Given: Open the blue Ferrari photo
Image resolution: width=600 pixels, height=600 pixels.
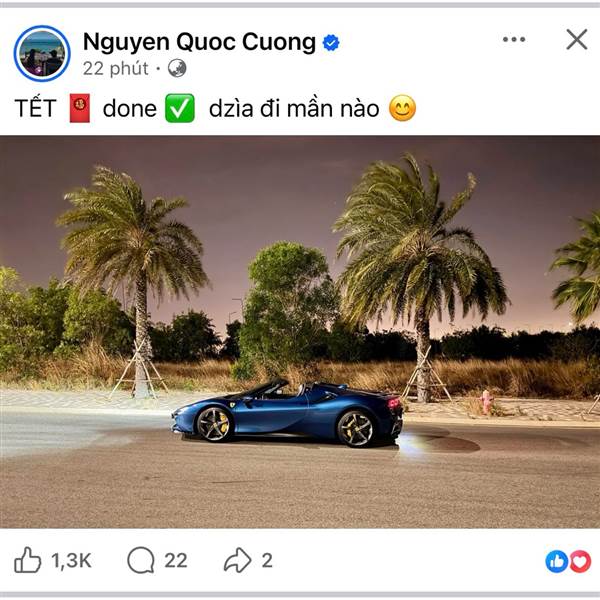Looking at the screenshot, I should coord(300,332).
